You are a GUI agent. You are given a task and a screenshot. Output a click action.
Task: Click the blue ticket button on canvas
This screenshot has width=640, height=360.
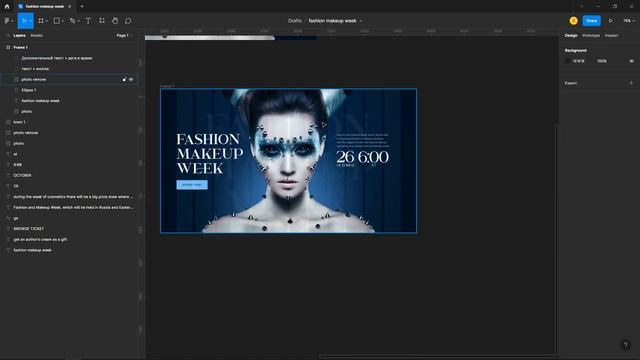(x=192, y=185)
